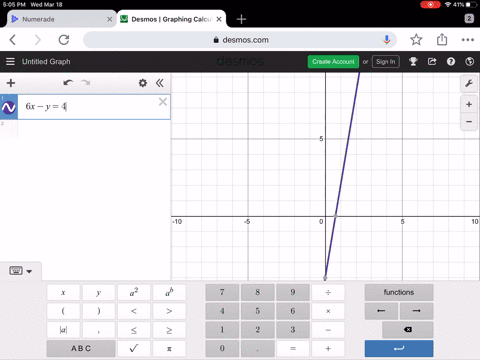Open Desmos help

tap(451, 62)
